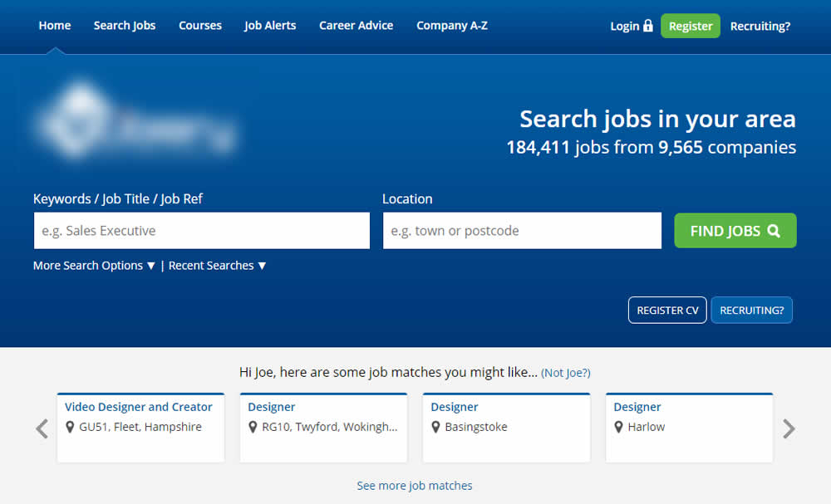Open the Recent Searches dropdown
Viewport: 831px width, 504px height.
tap(217, 266)
